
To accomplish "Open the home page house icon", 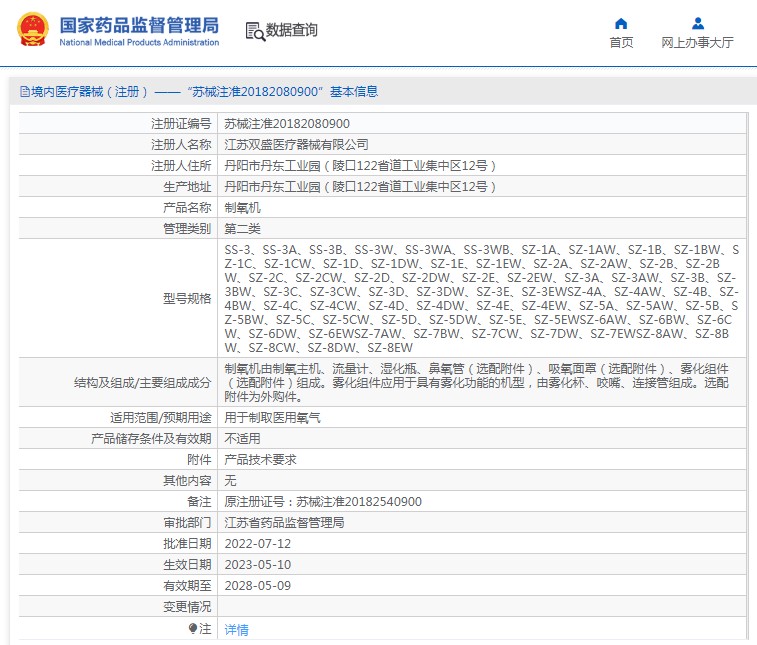I will [621, 24].
